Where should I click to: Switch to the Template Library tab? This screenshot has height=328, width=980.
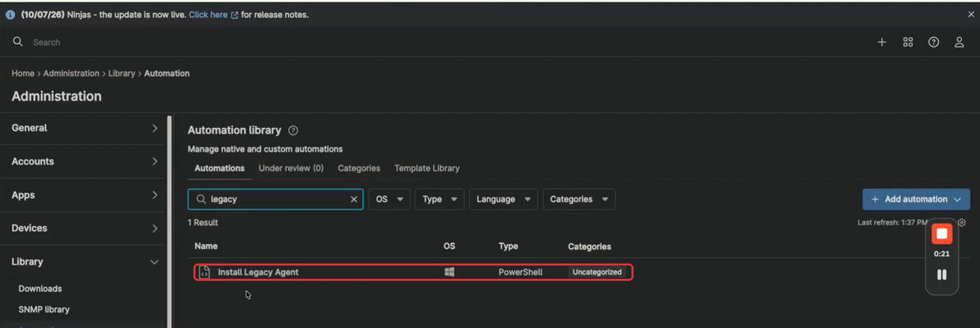(427, 168)
